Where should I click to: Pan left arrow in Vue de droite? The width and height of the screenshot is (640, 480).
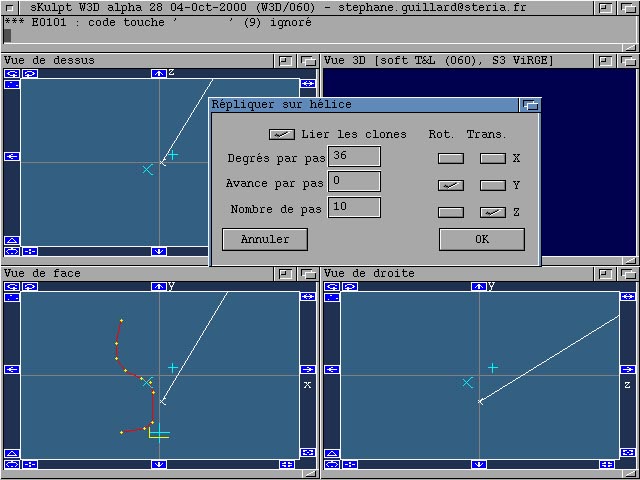(x=332, y=369)
